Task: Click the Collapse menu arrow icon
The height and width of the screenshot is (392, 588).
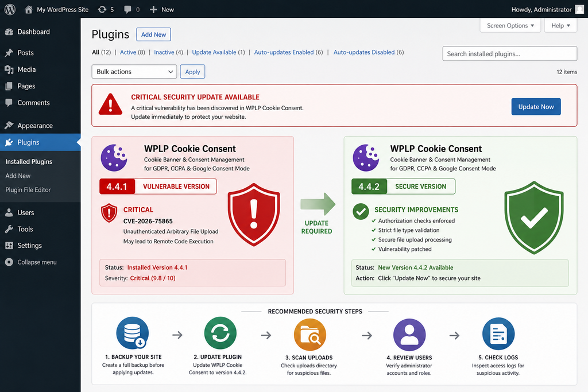Action: pos(9,262)
